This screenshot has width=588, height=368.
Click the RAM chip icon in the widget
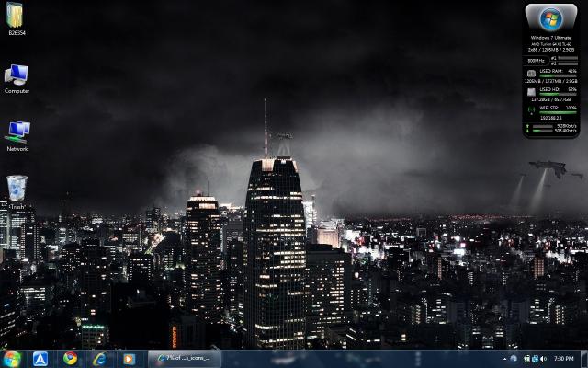pos(531,74)
